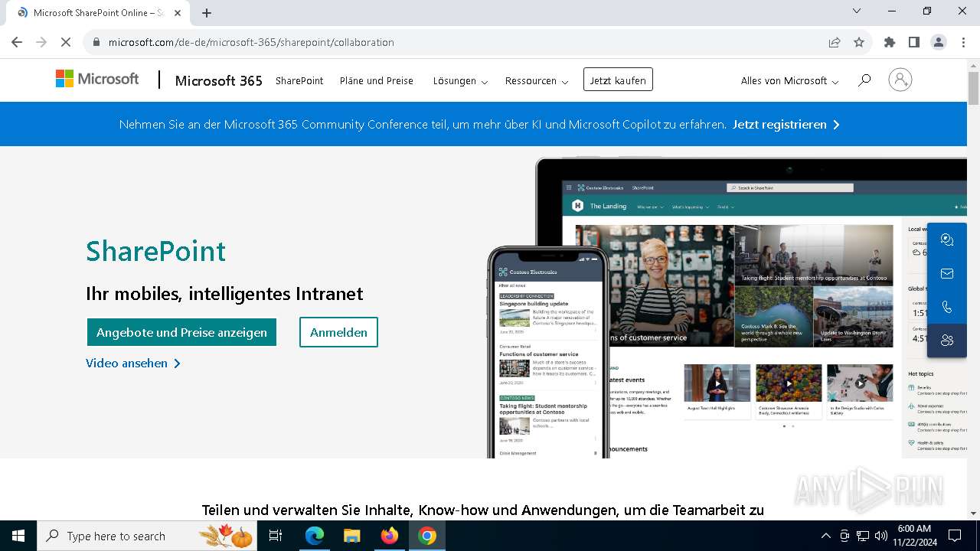
Task: Click the email envelope contact icon
Action: 947,273
